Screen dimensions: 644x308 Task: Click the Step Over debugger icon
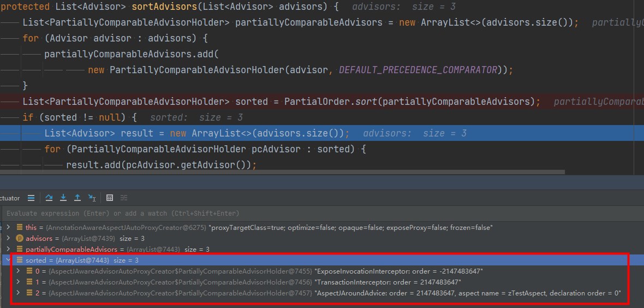(49, 198)
